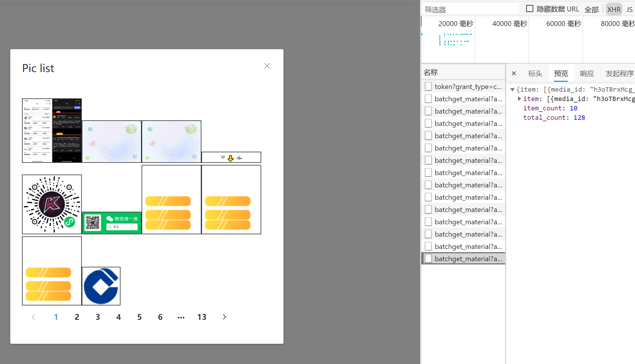Open the 标头 tab
This screenshot has height=364, width=635.
coord(535,73)
